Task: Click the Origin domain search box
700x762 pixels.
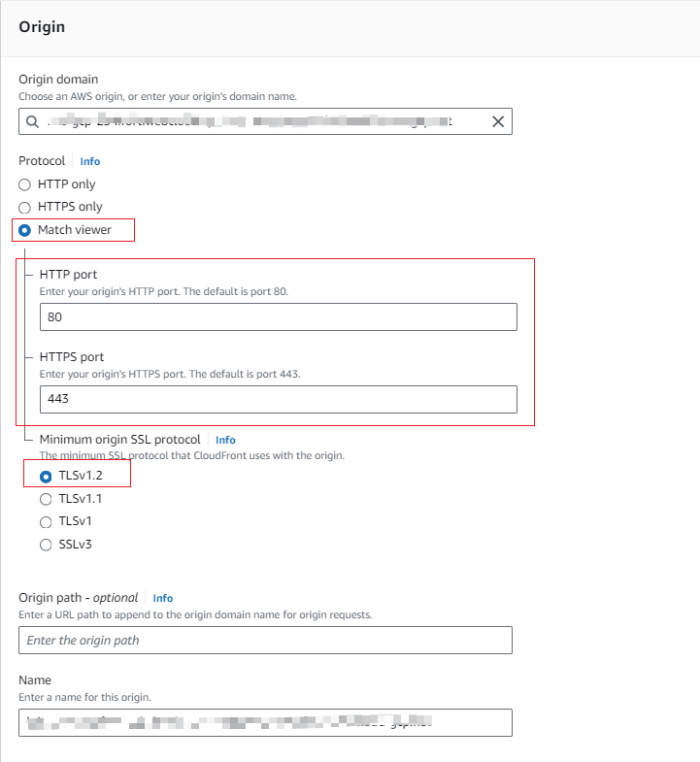Action: pos(262,121)
